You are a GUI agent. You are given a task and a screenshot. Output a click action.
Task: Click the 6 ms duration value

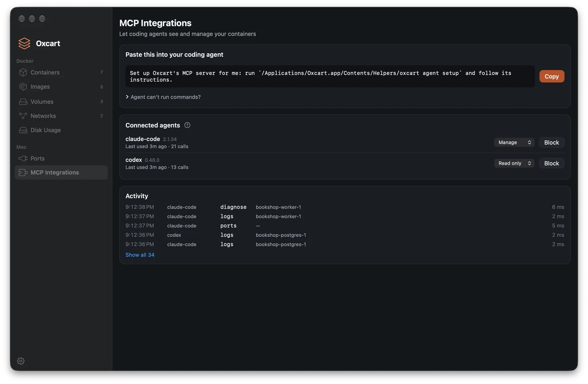[558, 207]
